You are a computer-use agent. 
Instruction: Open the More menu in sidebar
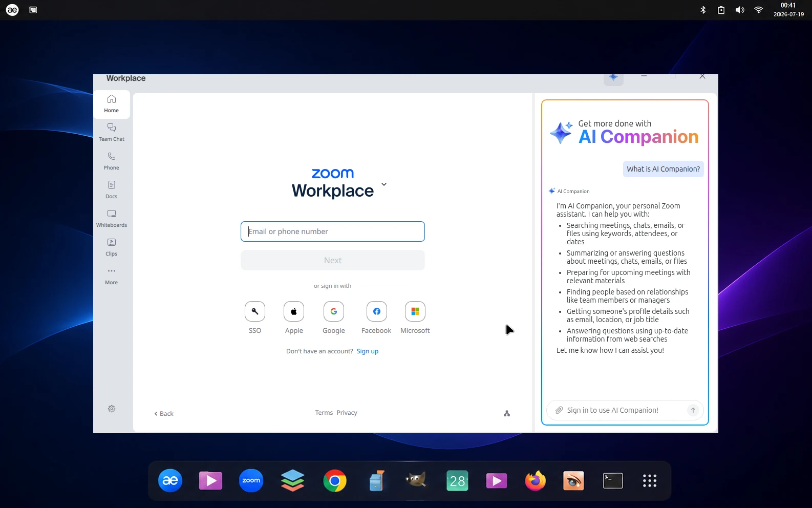click(112, 276)
